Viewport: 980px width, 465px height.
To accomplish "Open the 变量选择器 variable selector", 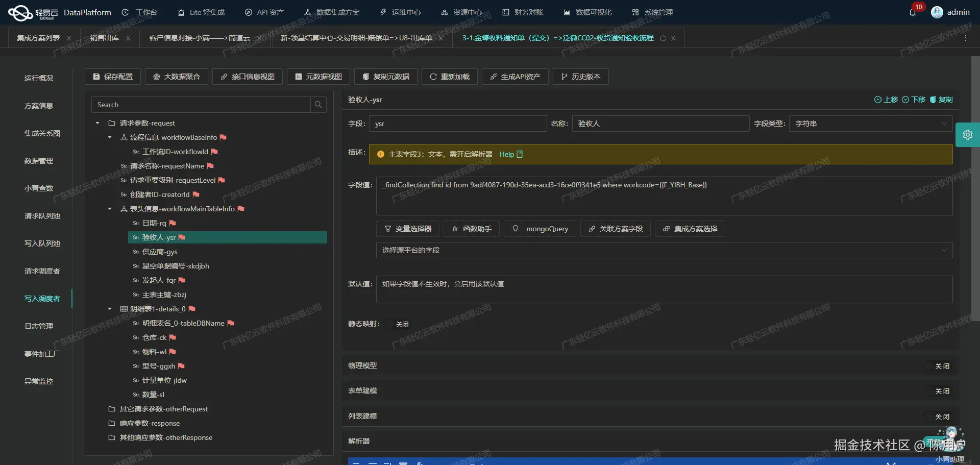I will (407, 229).
